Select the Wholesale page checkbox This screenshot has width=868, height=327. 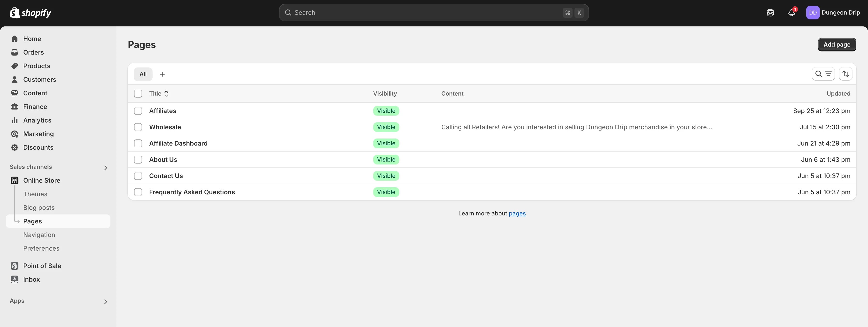pos(138,127)
